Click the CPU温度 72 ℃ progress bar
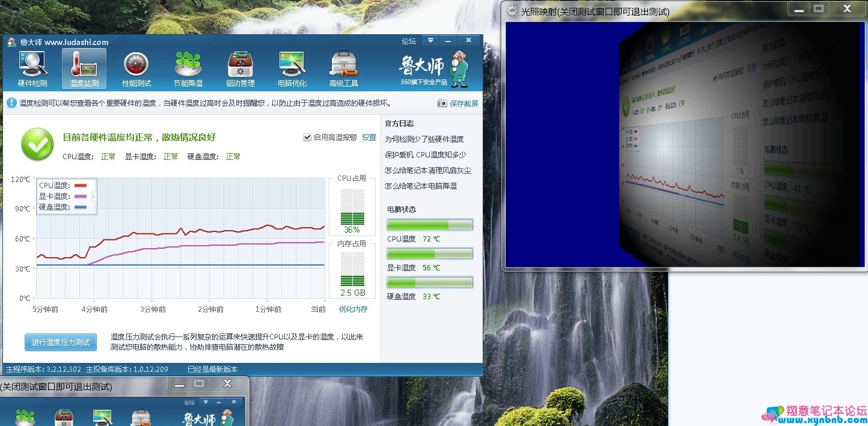This screenshot has height=426, width=868. click(x=430, y=225)
